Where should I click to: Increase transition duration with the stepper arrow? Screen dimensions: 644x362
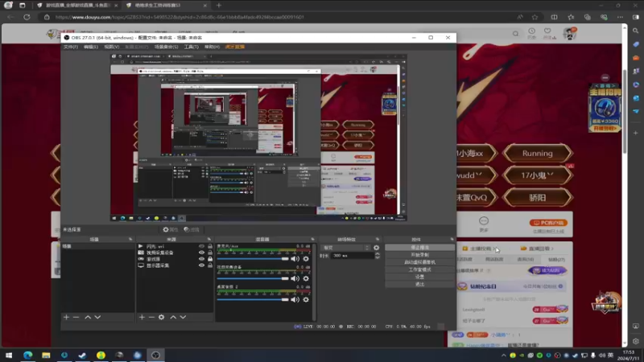(x=377, y=253)
